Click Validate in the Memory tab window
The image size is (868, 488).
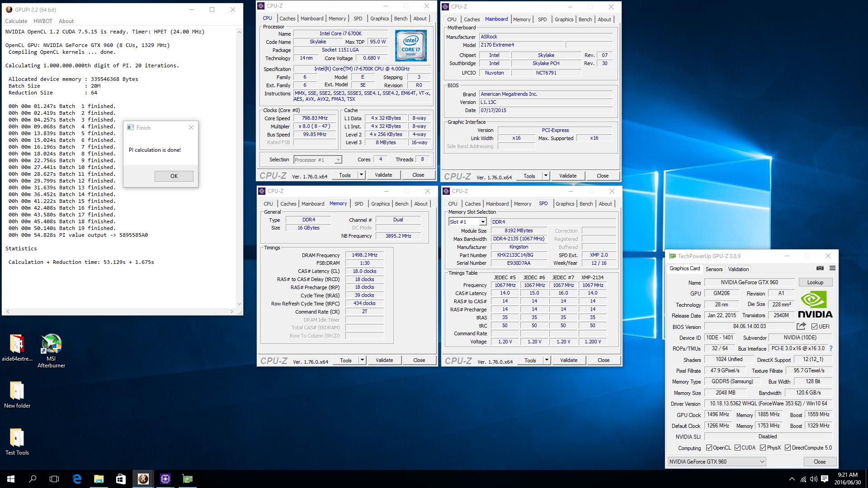[x=384, y=360]
